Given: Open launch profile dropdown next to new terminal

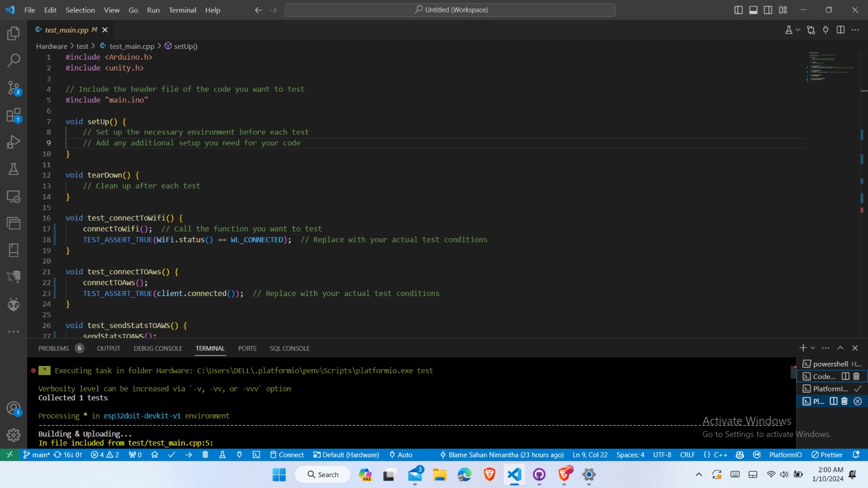Looking at the screenshot, I should [x=813, y=348].
